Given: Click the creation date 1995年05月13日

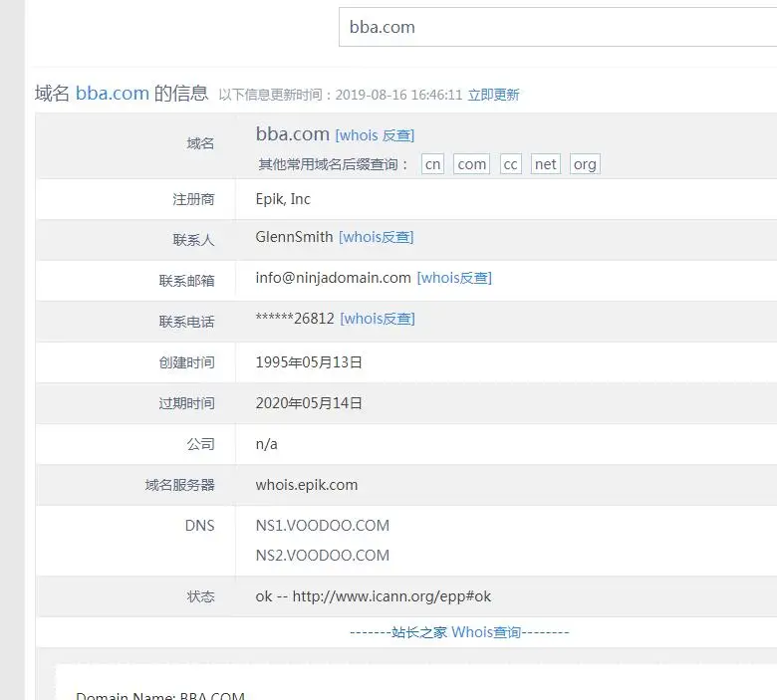Looking at the screenshot, I should pos(309,362).
